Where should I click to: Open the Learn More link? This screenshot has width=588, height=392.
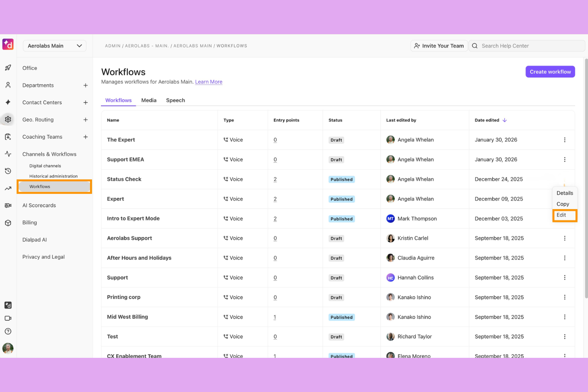209,82
